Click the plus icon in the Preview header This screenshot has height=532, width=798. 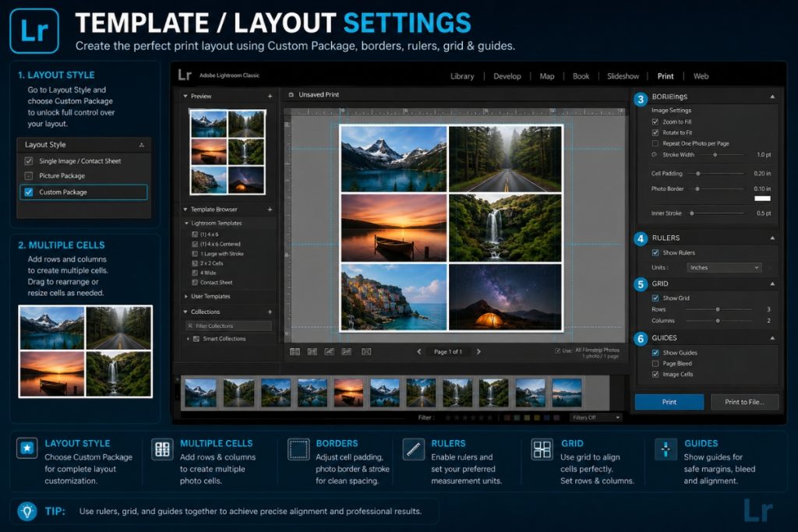270,96
